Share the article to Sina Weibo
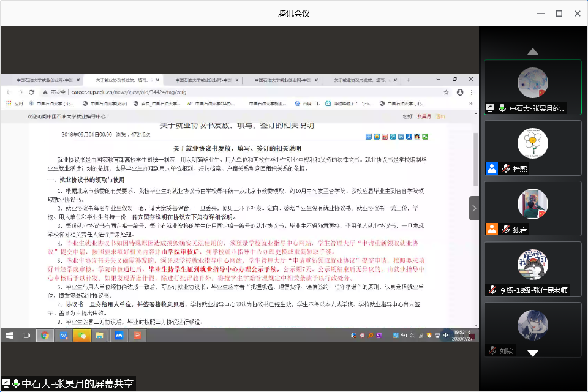588x392 pixels. 385,137
